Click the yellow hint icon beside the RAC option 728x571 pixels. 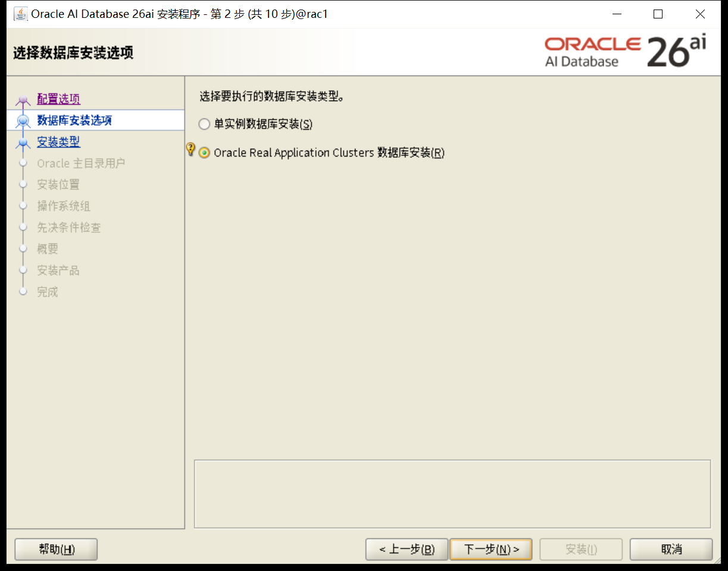click(190, 149)
